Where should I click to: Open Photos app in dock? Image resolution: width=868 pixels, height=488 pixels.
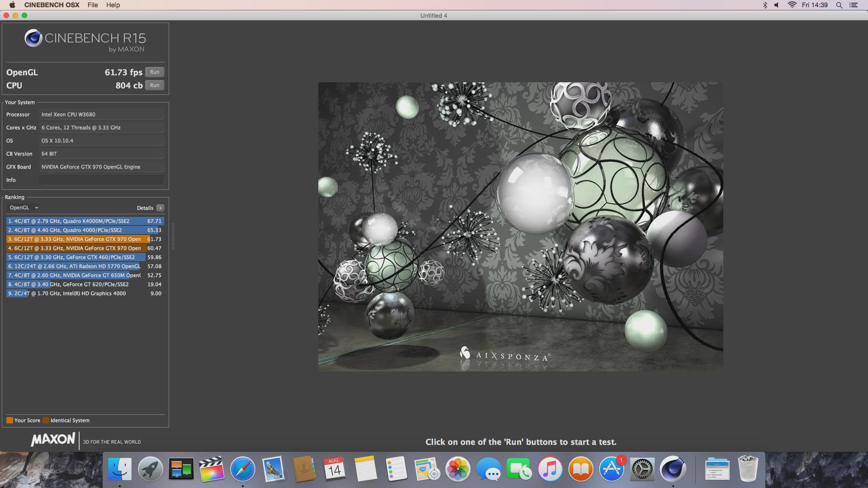[458, 469]
